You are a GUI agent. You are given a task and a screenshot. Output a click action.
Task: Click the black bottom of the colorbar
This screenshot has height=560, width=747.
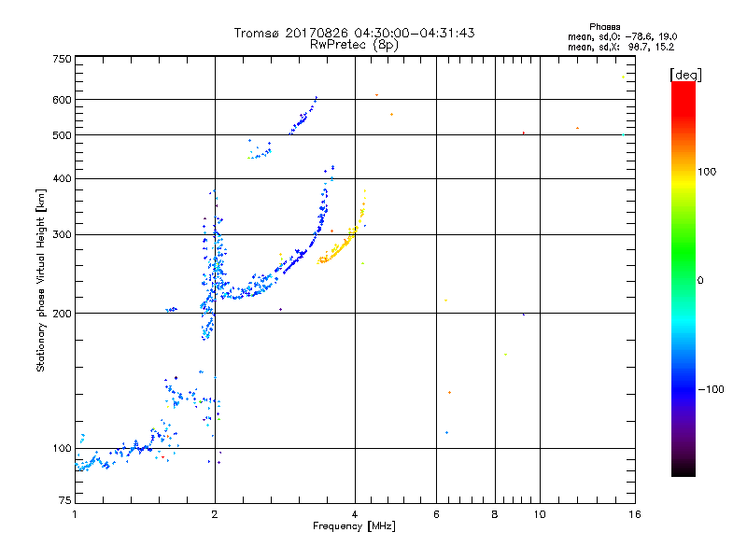pos(684,469)
